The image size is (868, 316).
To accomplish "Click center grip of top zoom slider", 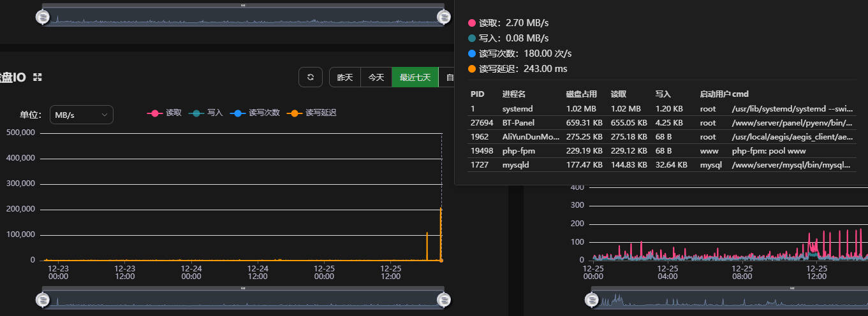I will pyautogui.click(x=242, y=5).
